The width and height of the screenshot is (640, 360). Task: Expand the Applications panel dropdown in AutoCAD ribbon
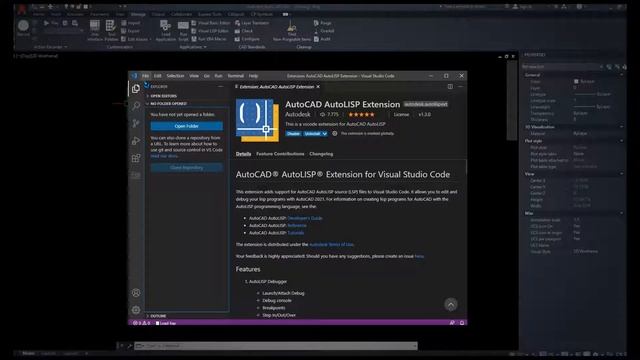click(x=193, y=47)
